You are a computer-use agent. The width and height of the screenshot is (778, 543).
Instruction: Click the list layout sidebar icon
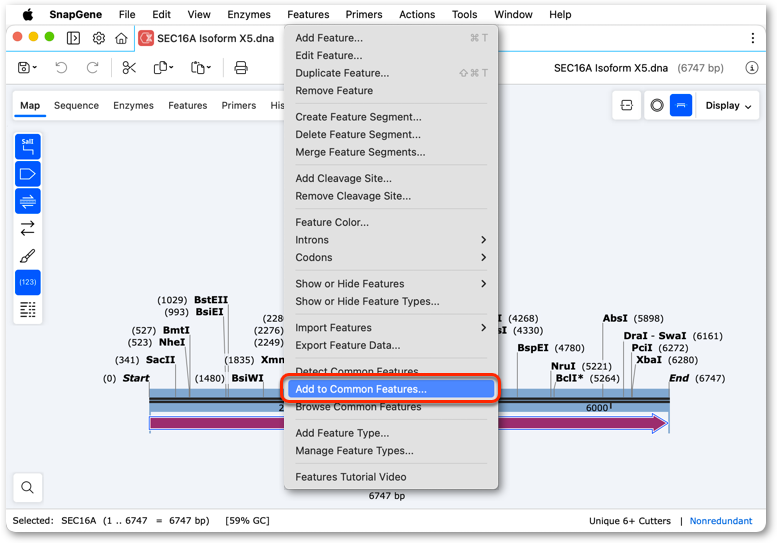28,310
